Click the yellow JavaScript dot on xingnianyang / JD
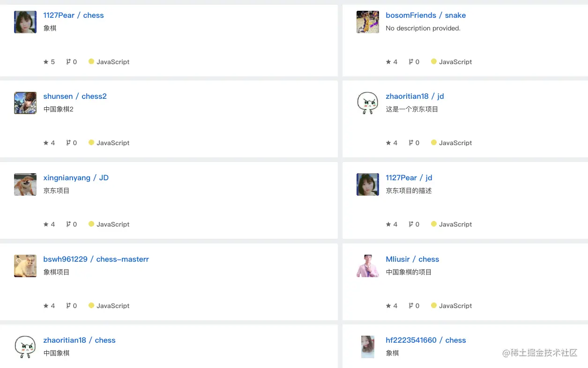 click(91, 224)
